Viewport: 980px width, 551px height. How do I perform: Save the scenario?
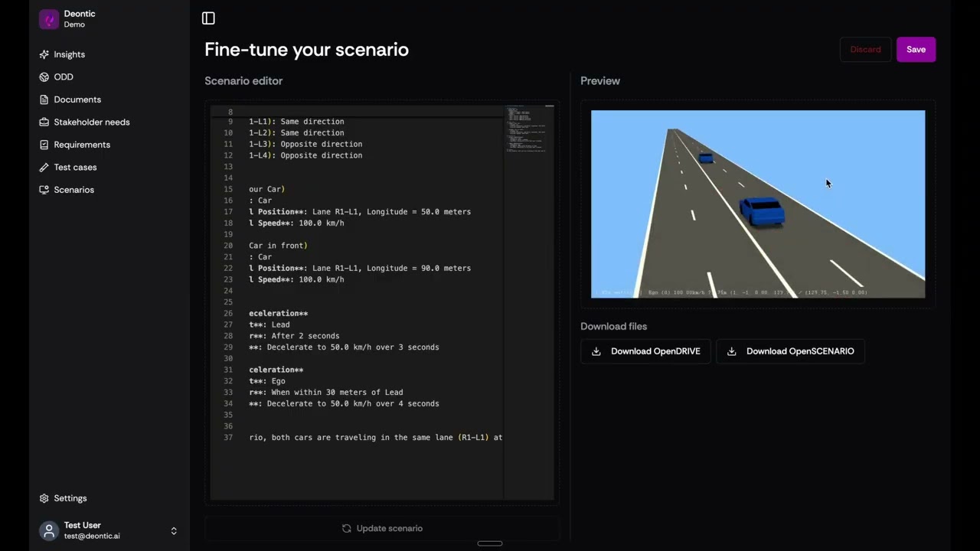click(916, 50)
